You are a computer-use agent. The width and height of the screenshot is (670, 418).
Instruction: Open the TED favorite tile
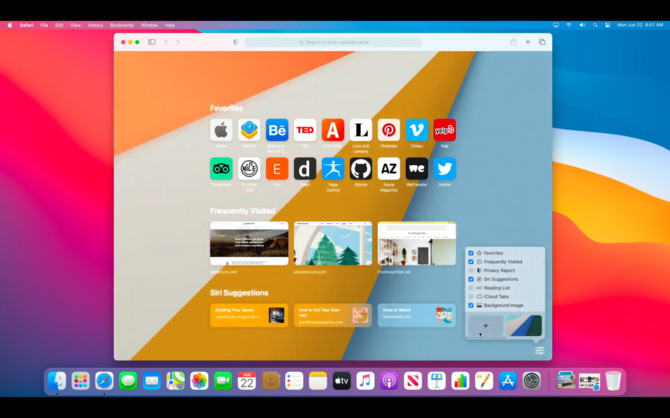(305, 130)
